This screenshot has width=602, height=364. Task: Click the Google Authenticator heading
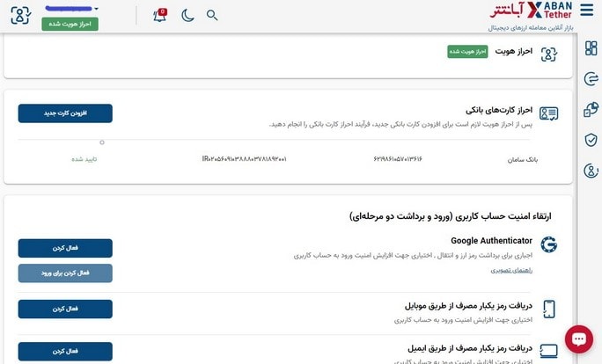click(491, 241)
